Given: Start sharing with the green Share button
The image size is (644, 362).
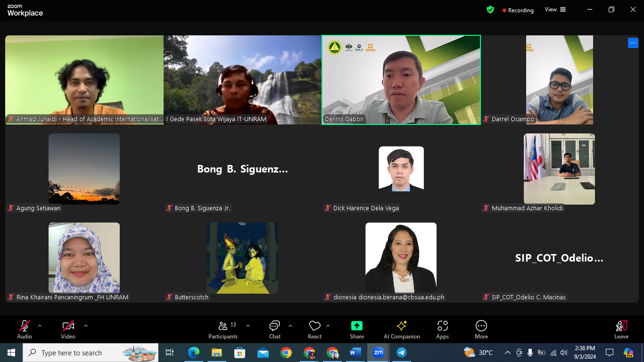Looking at the screenshot, I should coord(357,329).
